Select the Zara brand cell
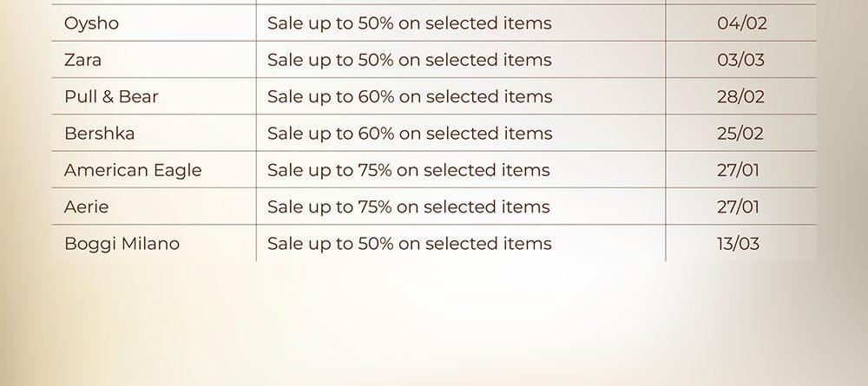The height and width of the screenshot is (386, 868). pyautogui.click(x=82, y=60)
